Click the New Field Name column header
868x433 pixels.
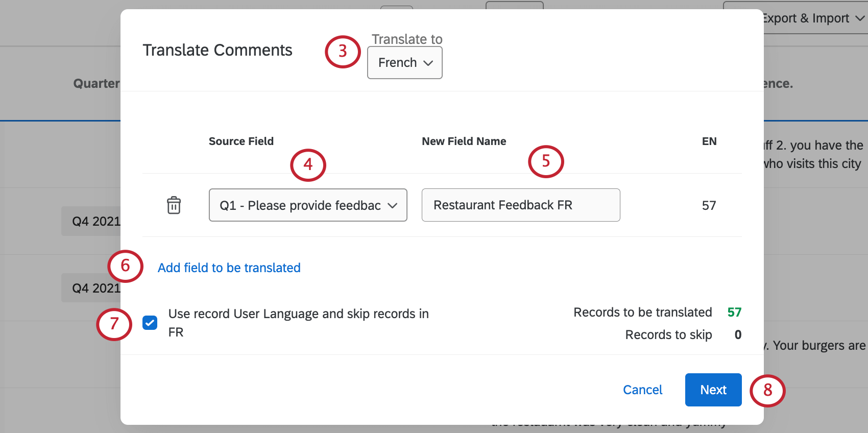(x=464, y=141)
